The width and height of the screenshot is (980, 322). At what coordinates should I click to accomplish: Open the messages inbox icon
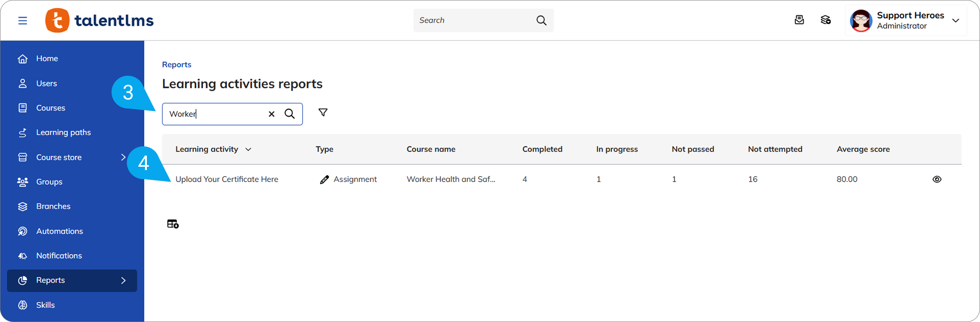[799, 20]
